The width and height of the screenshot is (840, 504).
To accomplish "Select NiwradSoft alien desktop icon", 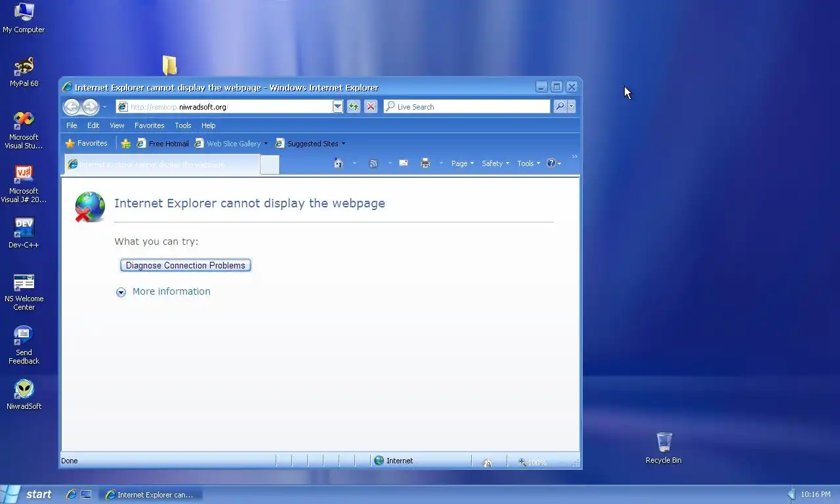I will tap(24, 395).
